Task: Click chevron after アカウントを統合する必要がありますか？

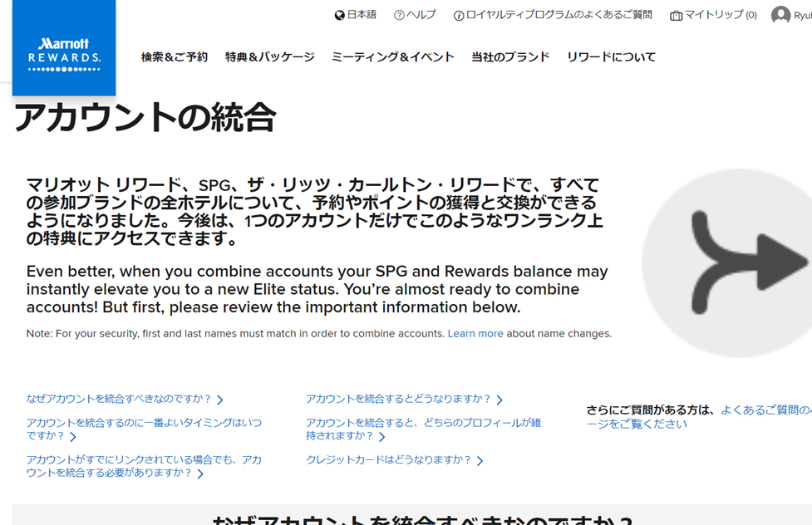Action: pyautogui.click(x=200, y=473)
